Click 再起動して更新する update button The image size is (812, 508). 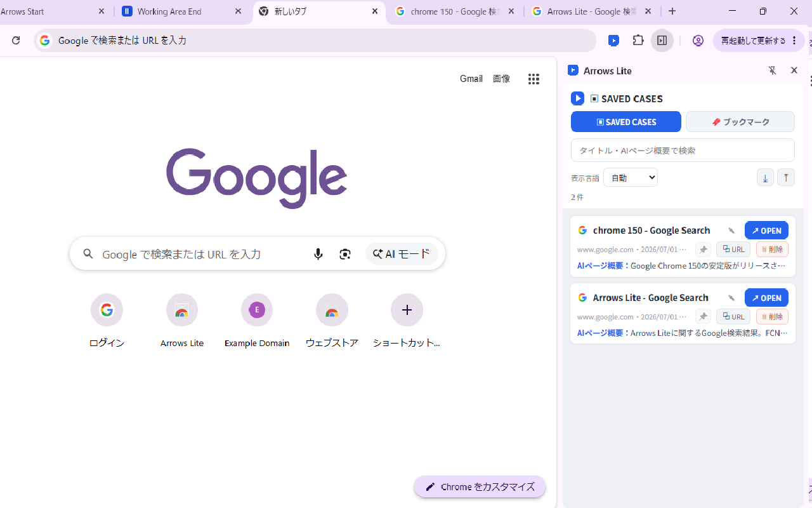759,41
